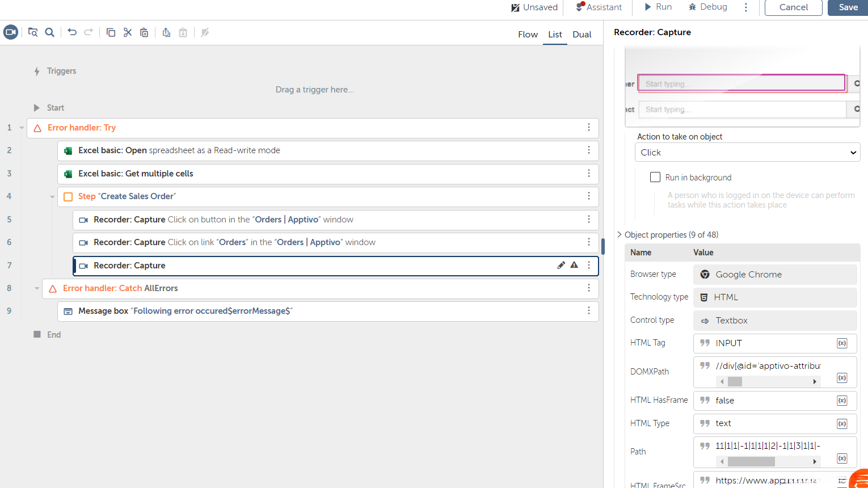The width and height of the screenshot is (868, 488).
Task: Click the Save button
Action: pos(848,7)
